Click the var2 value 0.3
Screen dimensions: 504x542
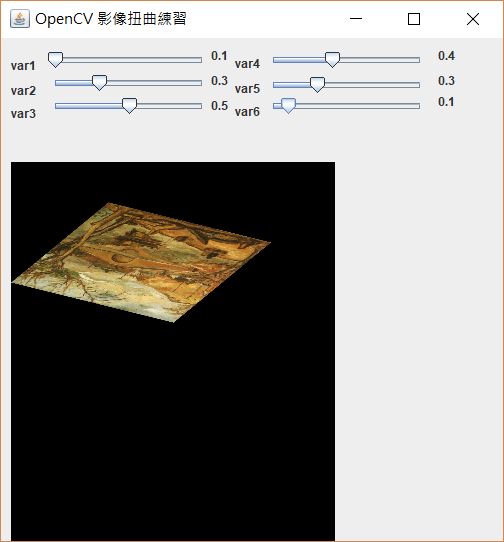point(219,81)
